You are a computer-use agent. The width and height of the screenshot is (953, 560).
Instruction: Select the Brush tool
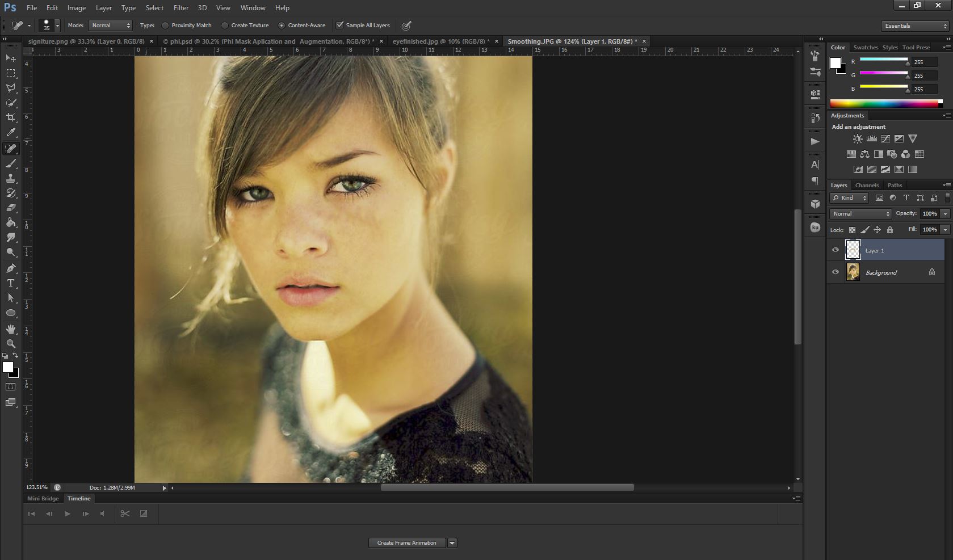click(x=11, y=163)
